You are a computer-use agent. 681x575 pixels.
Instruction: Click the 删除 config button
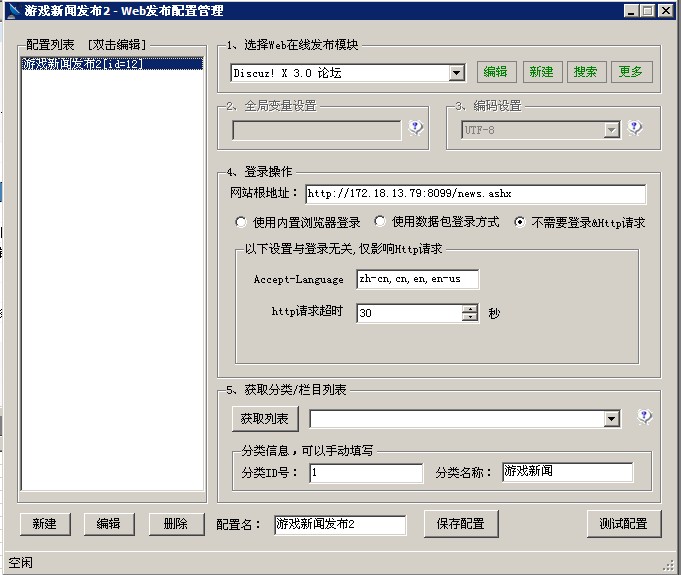(x=176, y=524)
